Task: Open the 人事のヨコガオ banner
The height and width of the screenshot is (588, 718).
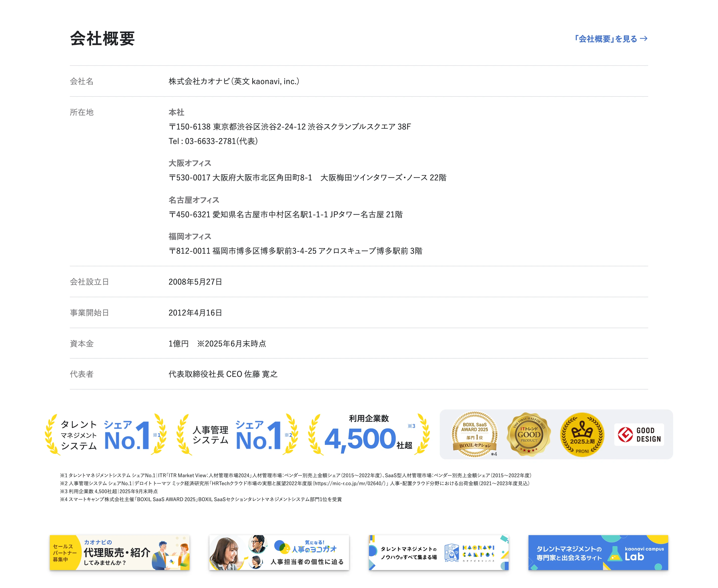Action: (279, 552)
